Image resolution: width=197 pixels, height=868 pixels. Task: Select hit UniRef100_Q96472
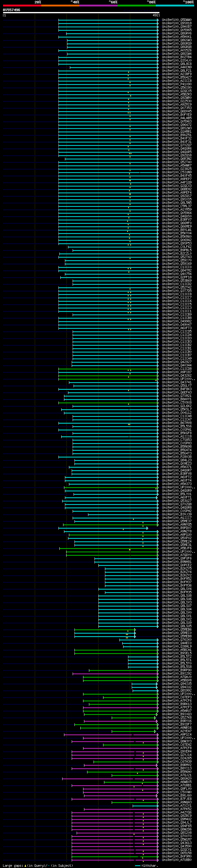click(177, 125)
